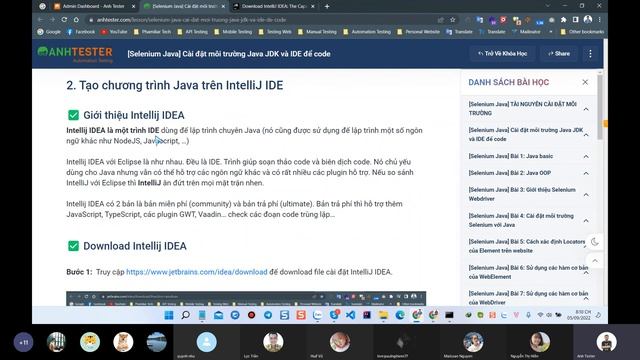
Task: Click the Trở Về Khóa Học button
Action: [502, 53]
